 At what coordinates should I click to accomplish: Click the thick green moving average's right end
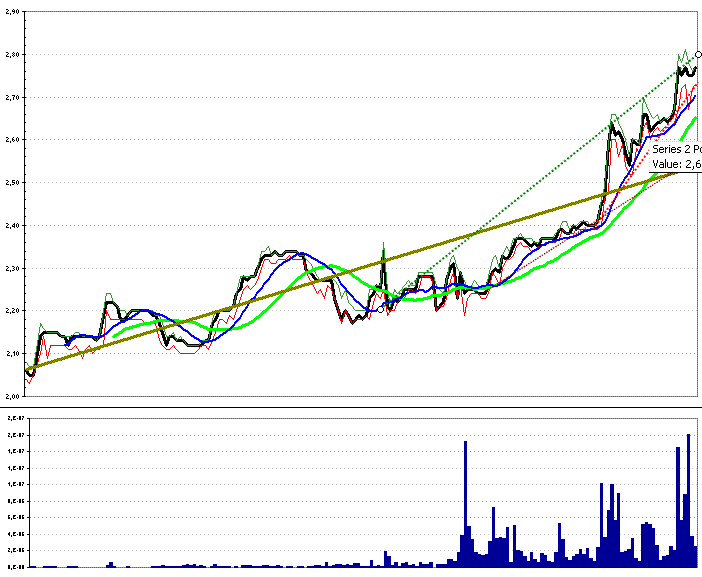click(696, 117)
